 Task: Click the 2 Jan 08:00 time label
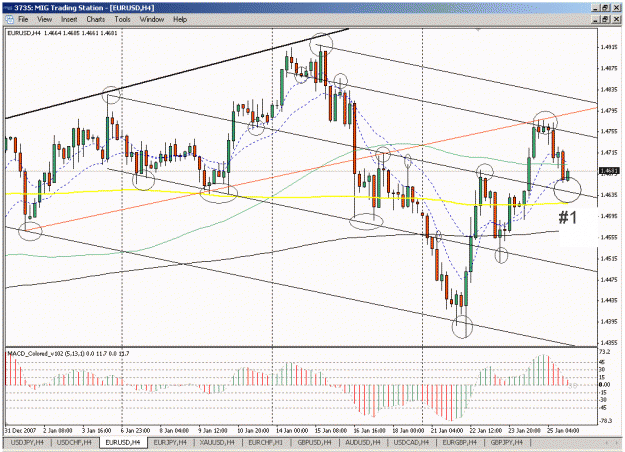point(58,430)
